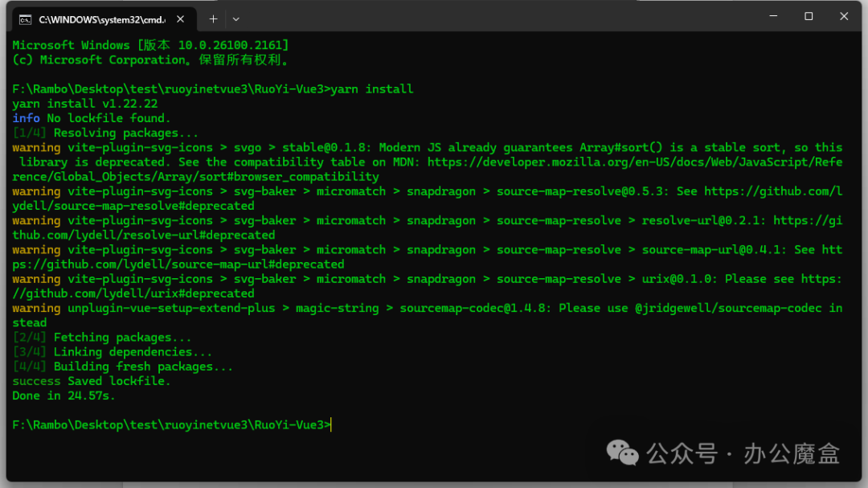Click the 'yarn install v1.22.22' line

pyautogui.click(x=84, y=104)
